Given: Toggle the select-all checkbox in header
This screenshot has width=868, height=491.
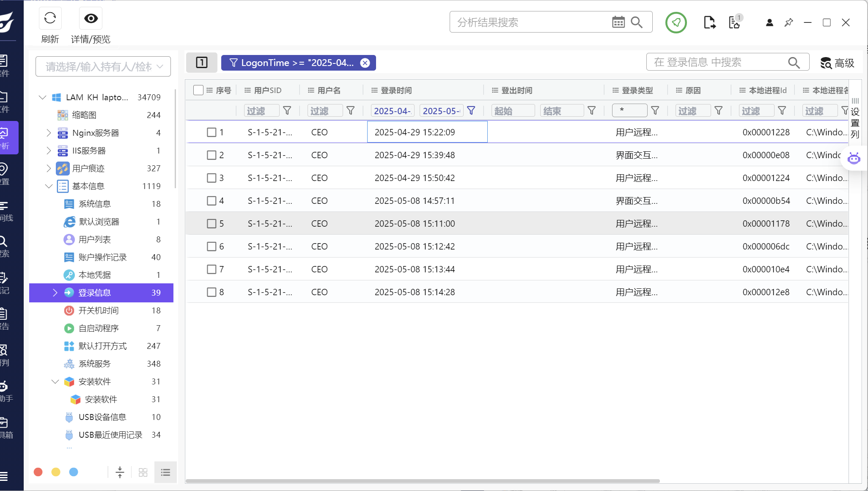Looking at the screenshot, I should tap(198, 90).
